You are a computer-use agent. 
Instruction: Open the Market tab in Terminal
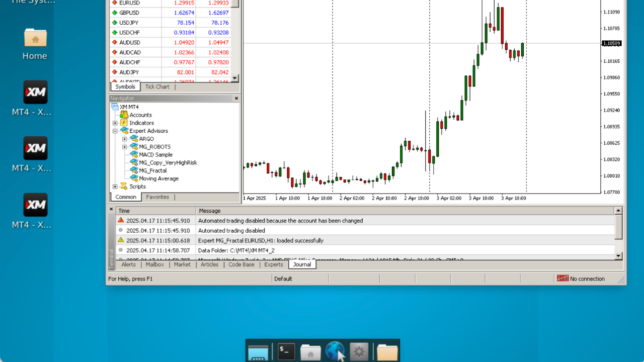click(x=182, y=264)
